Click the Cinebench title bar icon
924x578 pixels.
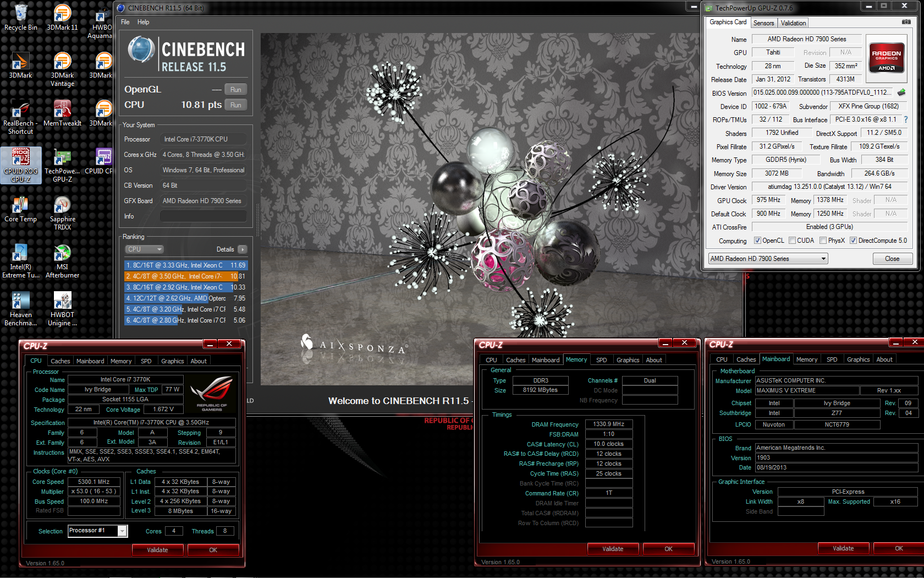click(121, 8)
